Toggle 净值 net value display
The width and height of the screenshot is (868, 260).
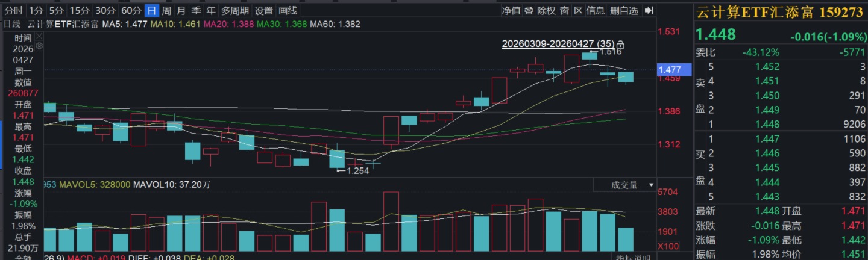tap(511, 11)
